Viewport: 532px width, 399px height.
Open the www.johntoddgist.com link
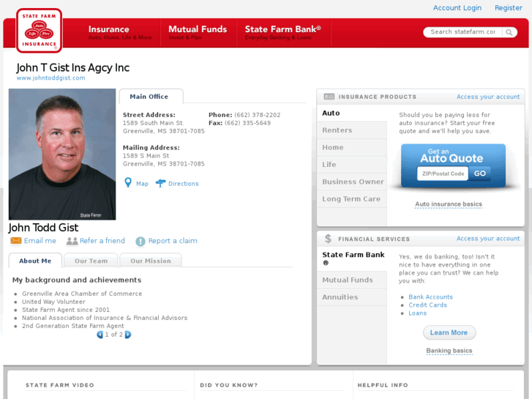[51, 78]
